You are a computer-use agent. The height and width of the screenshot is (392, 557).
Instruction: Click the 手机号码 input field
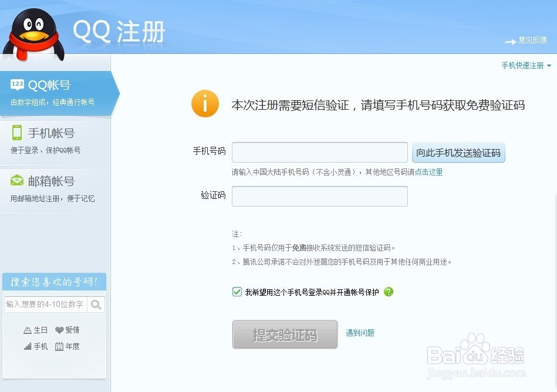click(x=319, y=152)
